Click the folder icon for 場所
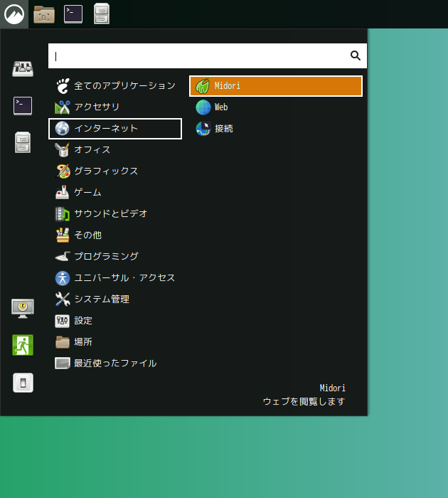448x498 pixels. [63, 342]
